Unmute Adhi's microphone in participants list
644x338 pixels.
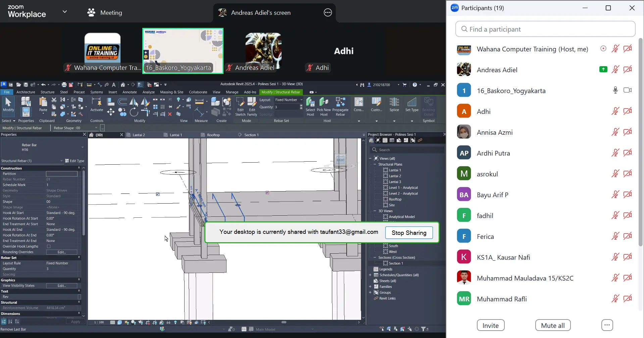[615, 111]
